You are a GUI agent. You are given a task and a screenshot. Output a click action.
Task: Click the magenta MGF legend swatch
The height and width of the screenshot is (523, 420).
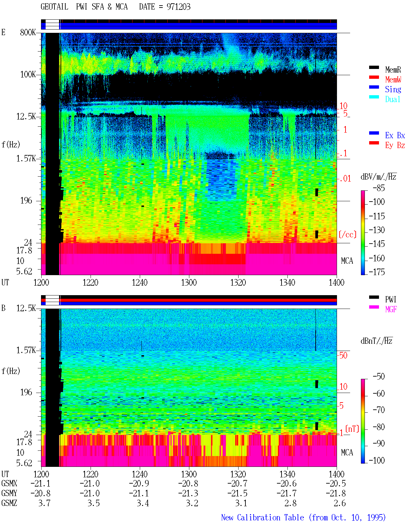coord(374,307)
